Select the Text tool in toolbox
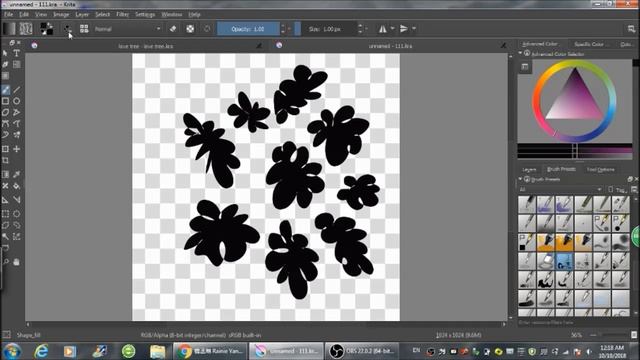The image size is (640, 360). 17,53
